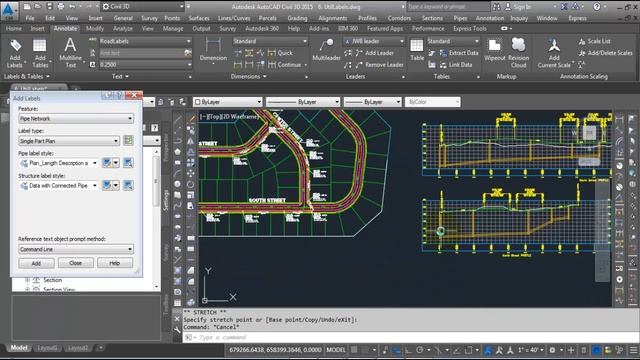Select the Revision Cloud tool

[518, 53]
